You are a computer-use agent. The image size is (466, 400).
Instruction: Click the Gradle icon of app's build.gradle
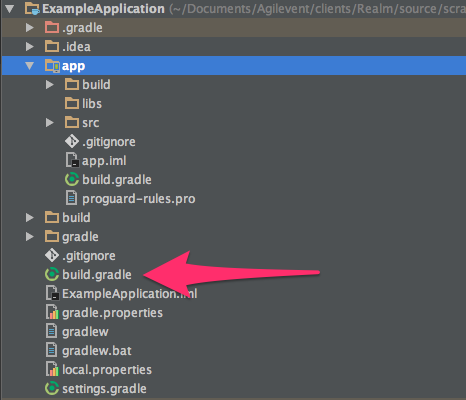72,179
